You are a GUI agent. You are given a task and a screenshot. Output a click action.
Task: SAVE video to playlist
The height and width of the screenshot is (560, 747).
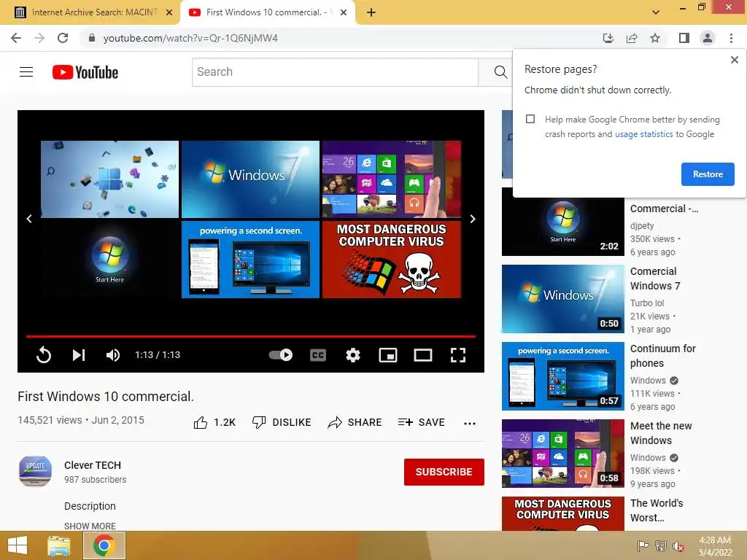click(x=421, y=422)
